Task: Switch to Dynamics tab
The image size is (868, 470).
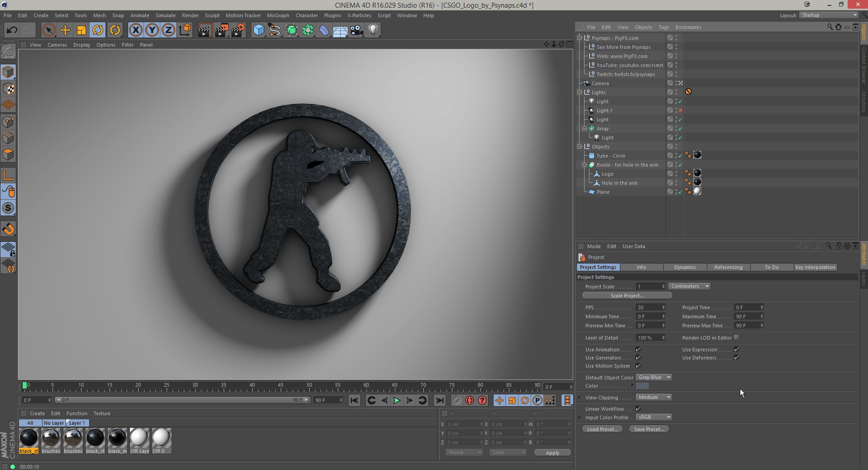Action: point(685,267)
